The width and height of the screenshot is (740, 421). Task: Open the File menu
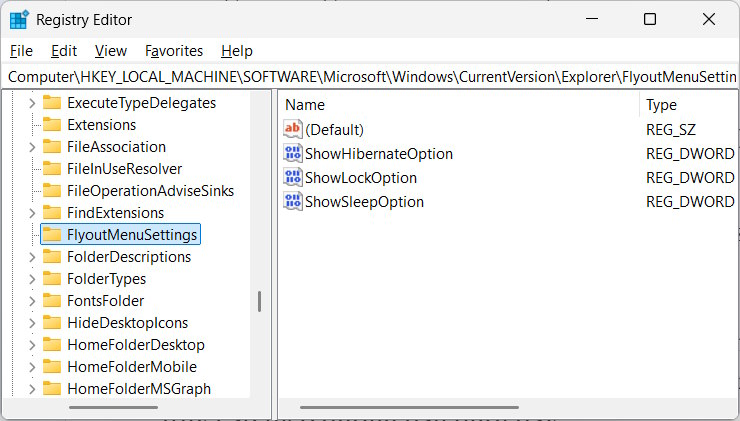tap(21, 51)
